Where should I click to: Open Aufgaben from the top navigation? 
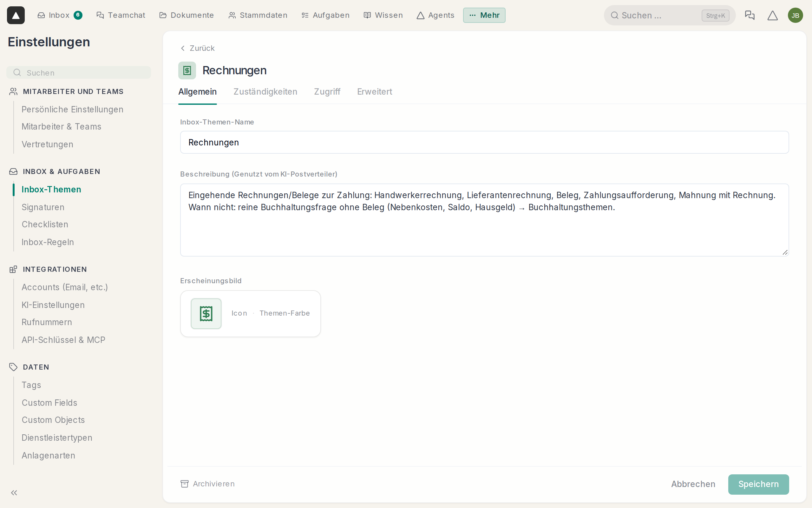(325, 15)
